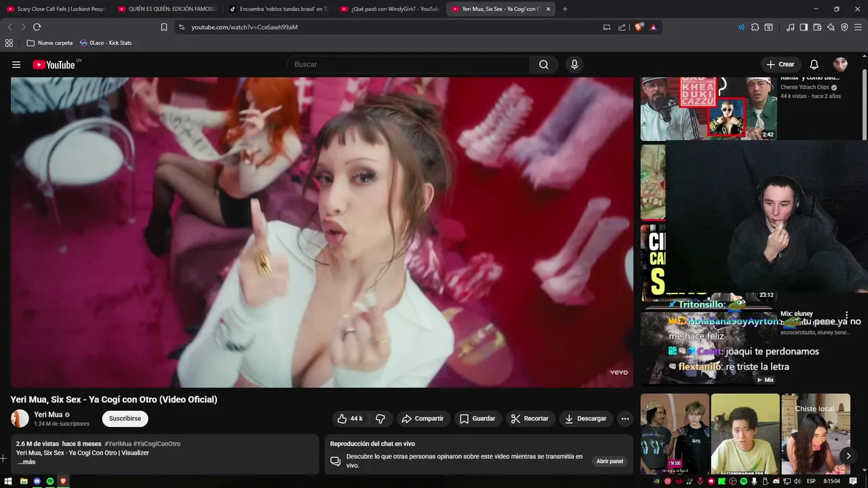The width and height of the screenshot is (868, 488).
Task: Open the Leo AI sparkle icon
Action: click(x=831, y=27)
